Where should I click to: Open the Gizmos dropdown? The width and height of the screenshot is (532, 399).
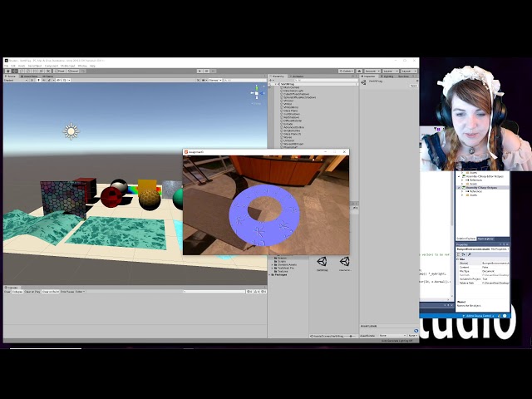point(215,80)
